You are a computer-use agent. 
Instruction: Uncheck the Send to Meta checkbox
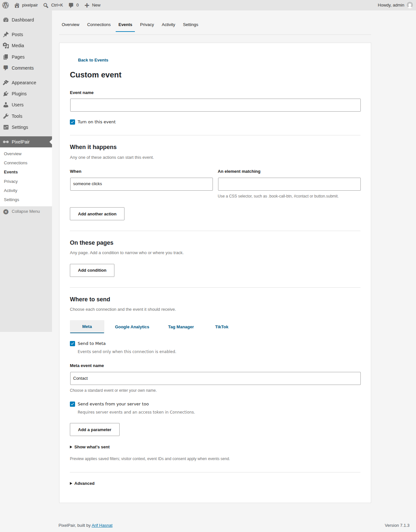72,344
